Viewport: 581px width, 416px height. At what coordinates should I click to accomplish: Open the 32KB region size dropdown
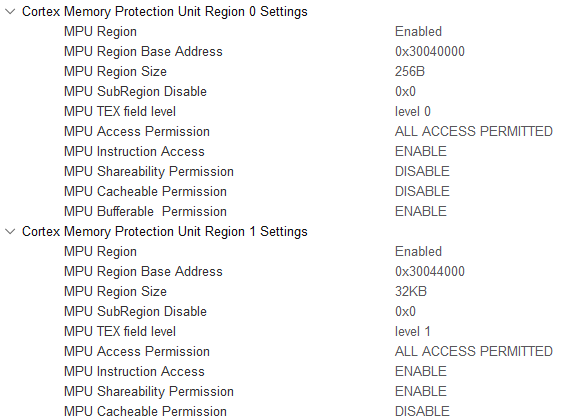411,292
